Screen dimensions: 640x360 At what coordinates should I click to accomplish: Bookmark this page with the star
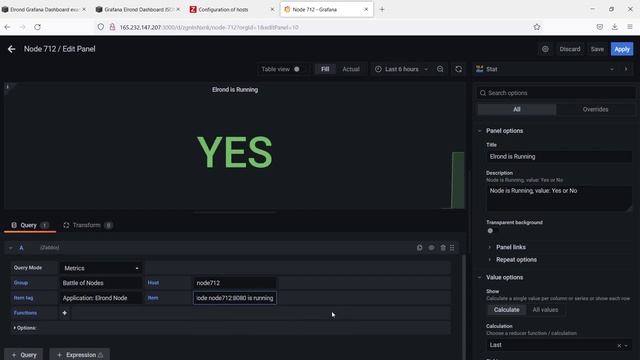[x=537, y=27]
